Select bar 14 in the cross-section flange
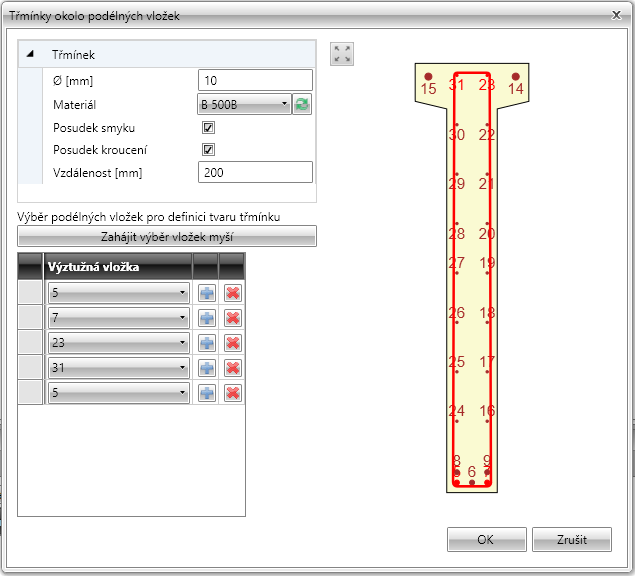Screen dimensions: 635x576 click(516, 77)
